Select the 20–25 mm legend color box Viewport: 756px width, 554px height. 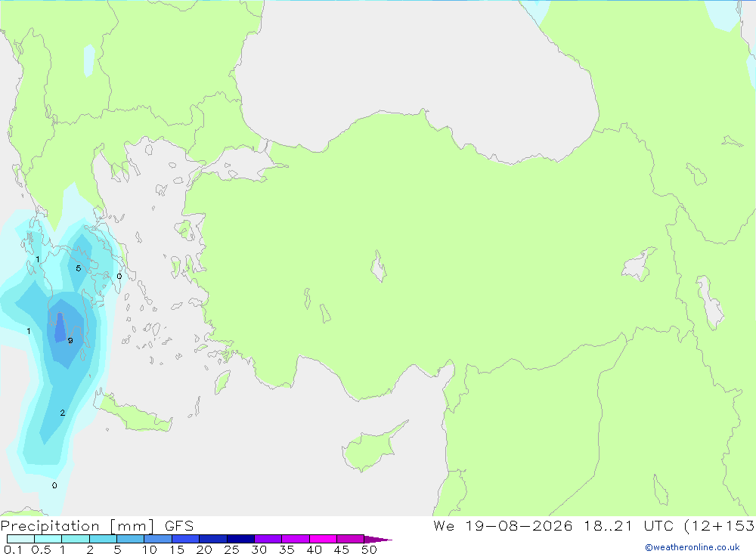click(x=212, y=539)
